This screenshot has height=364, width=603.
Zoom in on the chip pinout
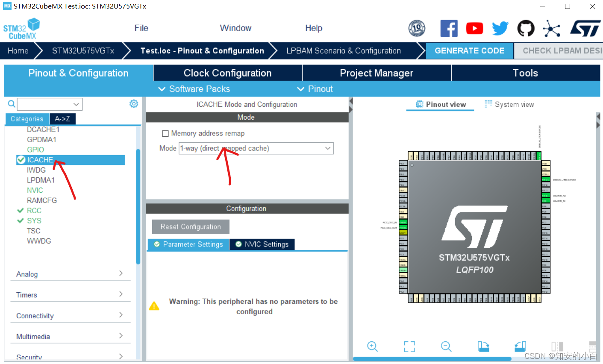pyautogui.click(x=373, y=346)
